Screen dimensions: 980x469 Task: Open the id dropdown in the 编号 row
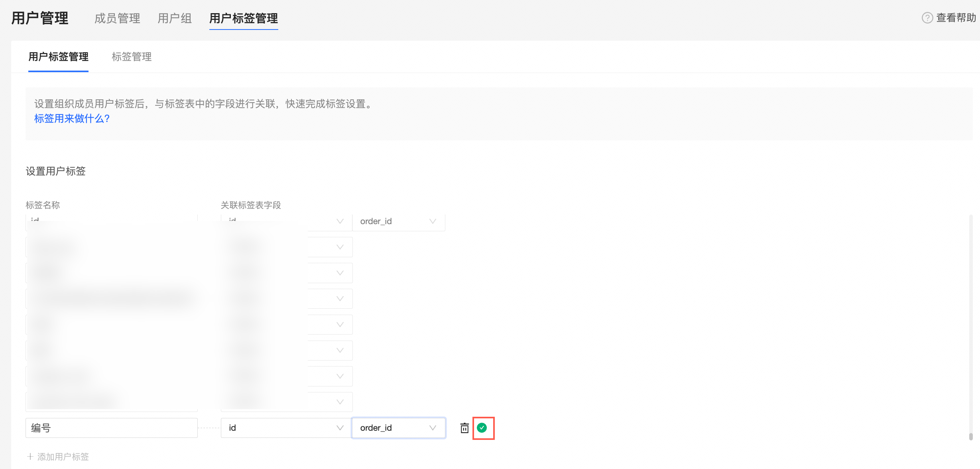point(285,428)
